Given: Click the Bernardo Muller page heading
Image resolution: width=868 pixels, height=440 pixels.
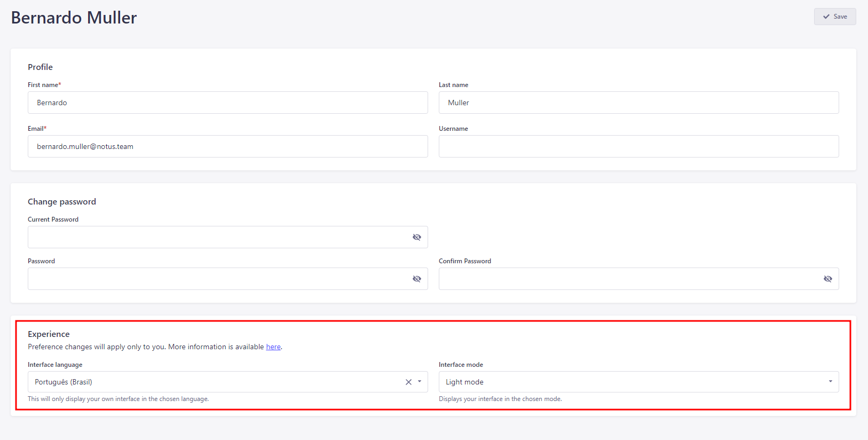Looking at the screenshot, I should coord(74,18).
